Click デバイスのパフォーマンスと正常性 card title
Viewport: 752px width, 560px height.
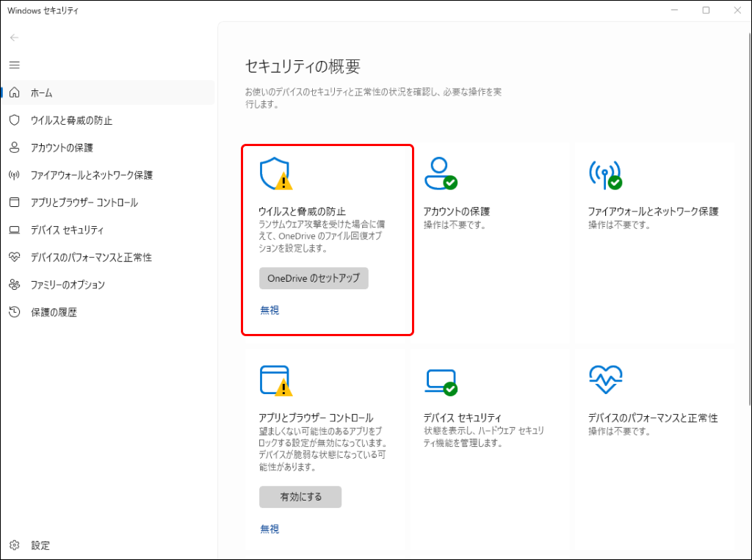point(653,418)
